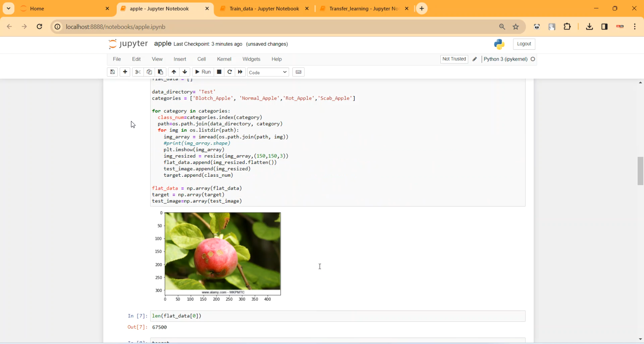Image resolution: width=644 pixels, height=344 pixels.
Task: Cut the selected cell with scissors icon
Action: pyautogui.click(x=138, y=72)
